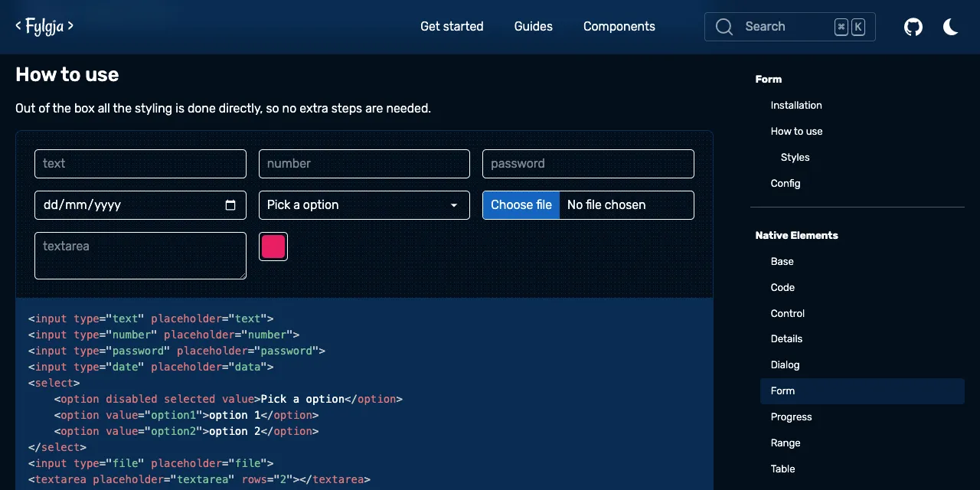Toggle dark mode with the moon icon
The width and height of the screenshot is (980, 490).
point(950,26)
